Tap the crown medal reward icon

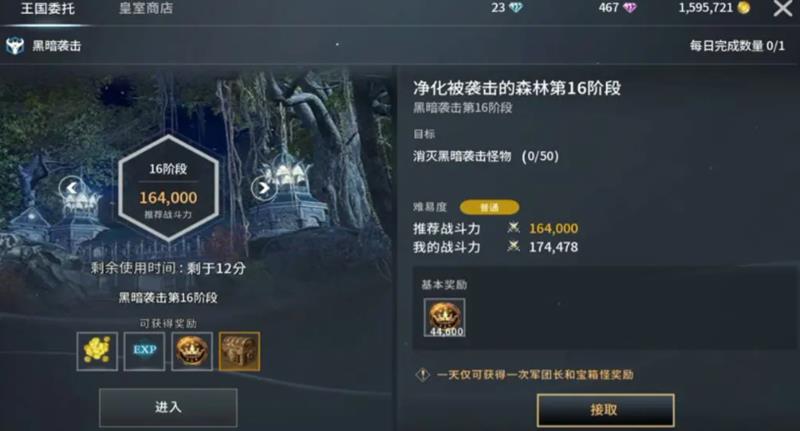[x=192, y=351]
